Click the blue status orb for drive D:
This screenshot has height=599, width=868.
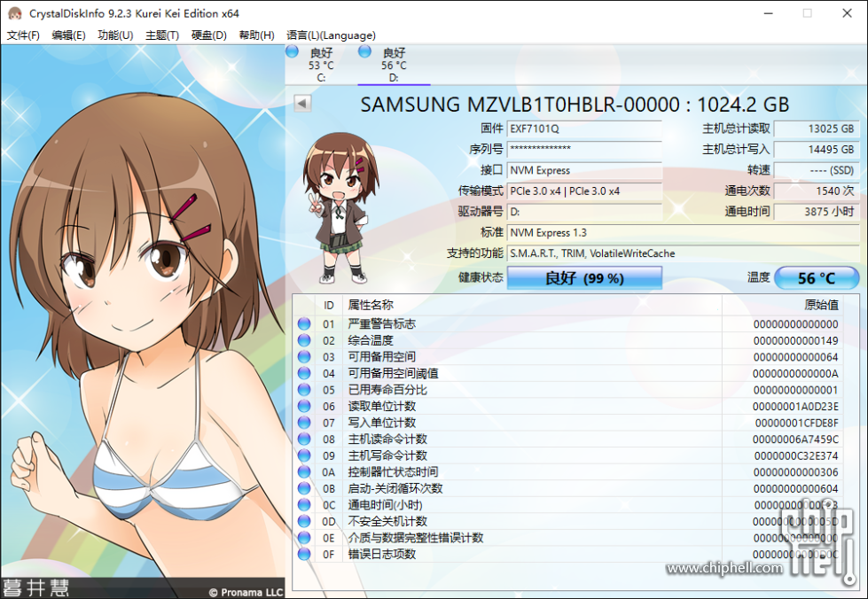[364, 52]
